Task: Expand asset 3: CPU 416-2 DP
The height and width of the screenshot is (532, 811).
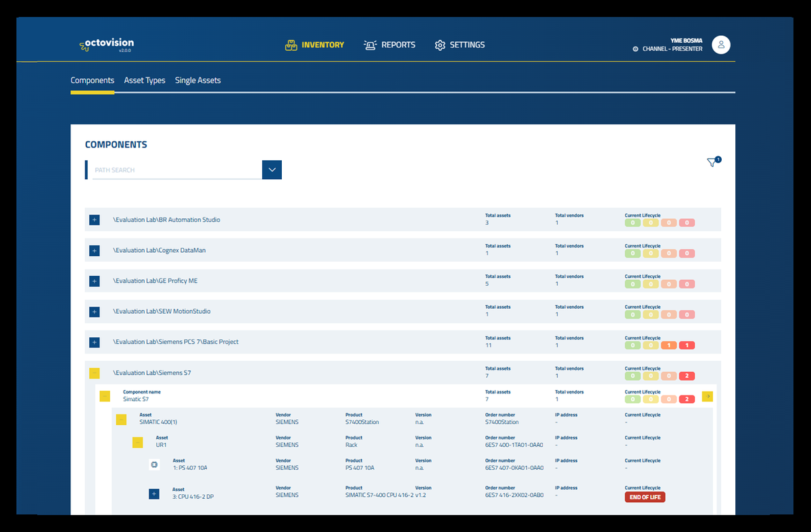Action: coord(154,494)
